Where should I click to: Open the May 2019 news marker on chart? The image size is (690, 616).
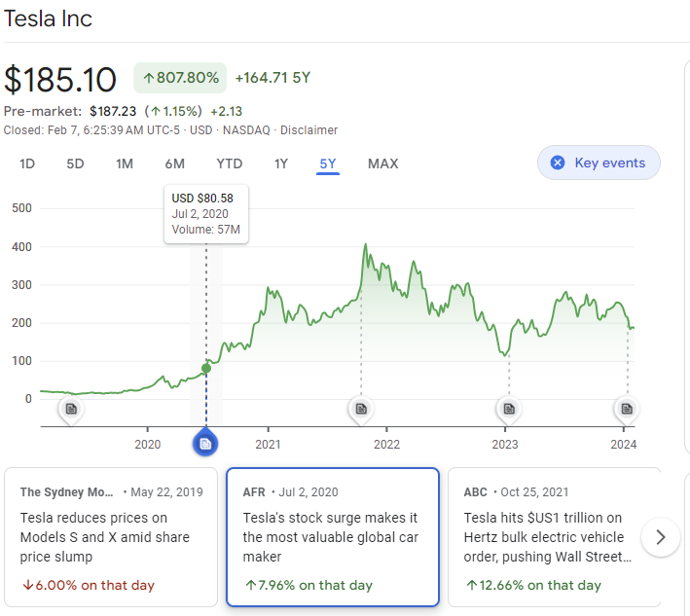pyautogui.click(x=71, y=409)
